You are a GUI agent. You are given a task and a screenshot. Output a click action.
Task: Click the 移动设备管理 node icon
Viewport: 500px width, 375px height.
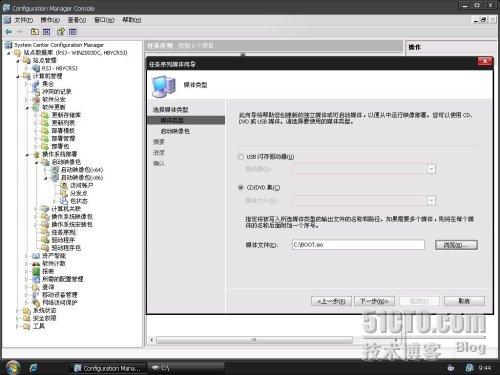pyautogui.click(x=36, y=295)
